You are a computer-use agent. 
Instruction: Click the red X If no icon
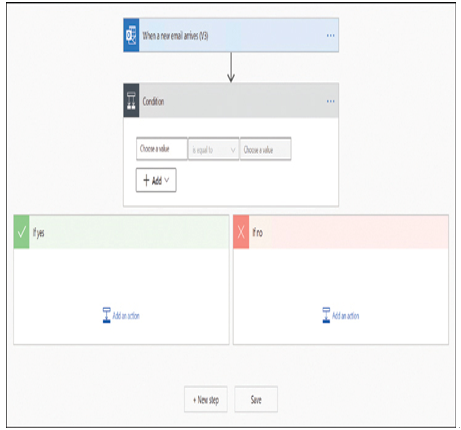pos(241,232)
